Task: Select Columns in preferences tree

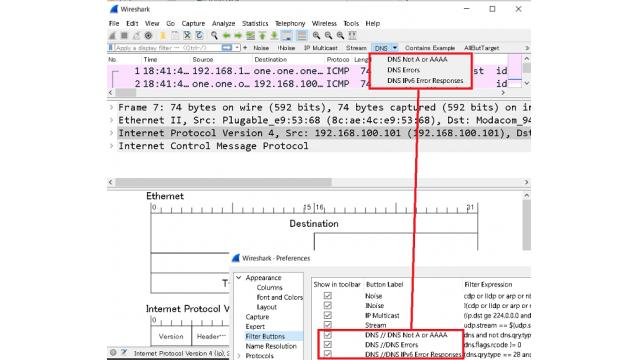Action: point(269,287)
